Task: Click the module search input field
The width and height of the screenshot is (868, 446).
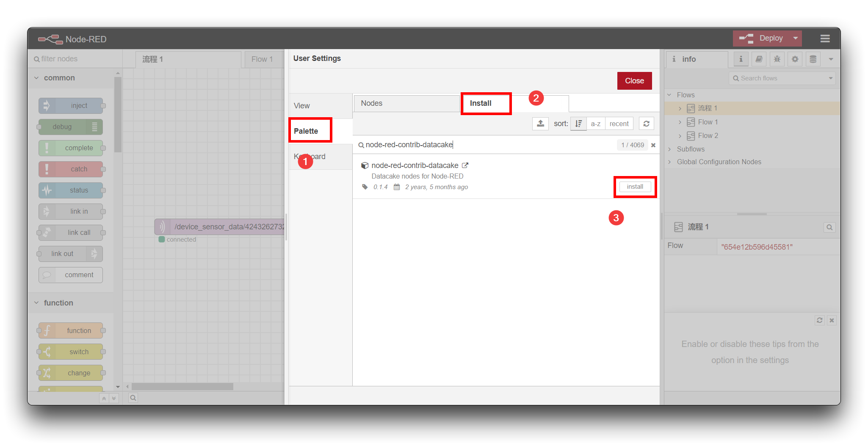Action: click(x=487, y=145)
